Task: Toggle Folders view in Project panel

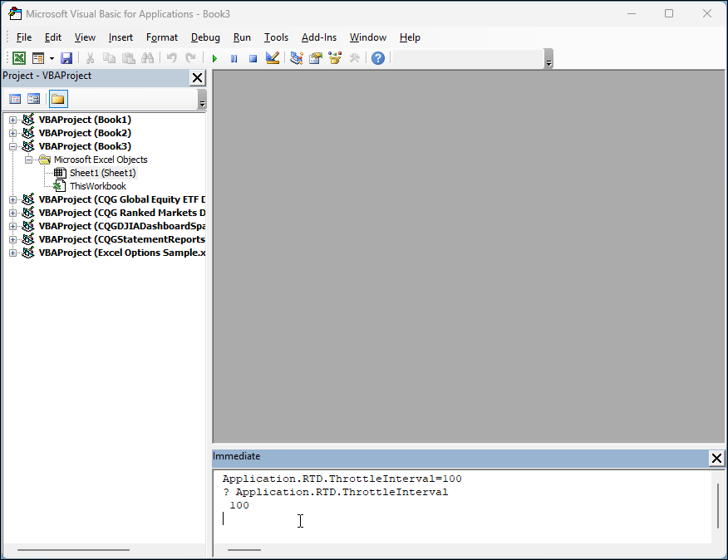Action: click(x=58, y=99)
